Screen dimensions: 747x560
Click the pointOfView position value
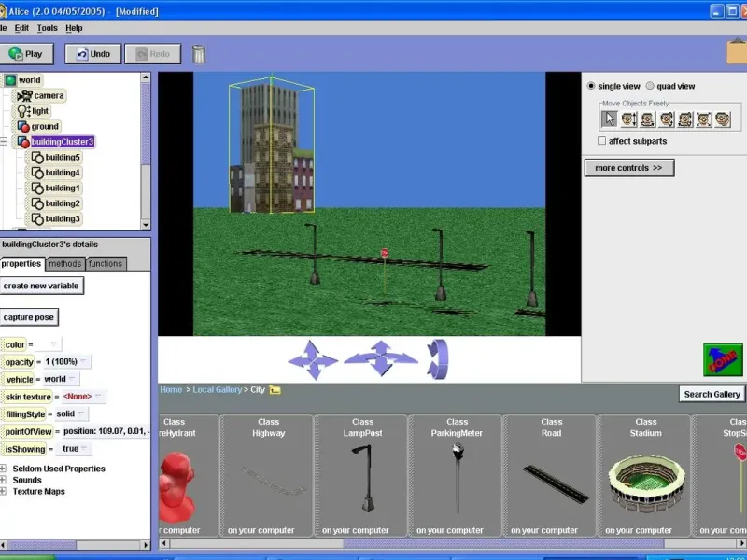pos(106,431)
